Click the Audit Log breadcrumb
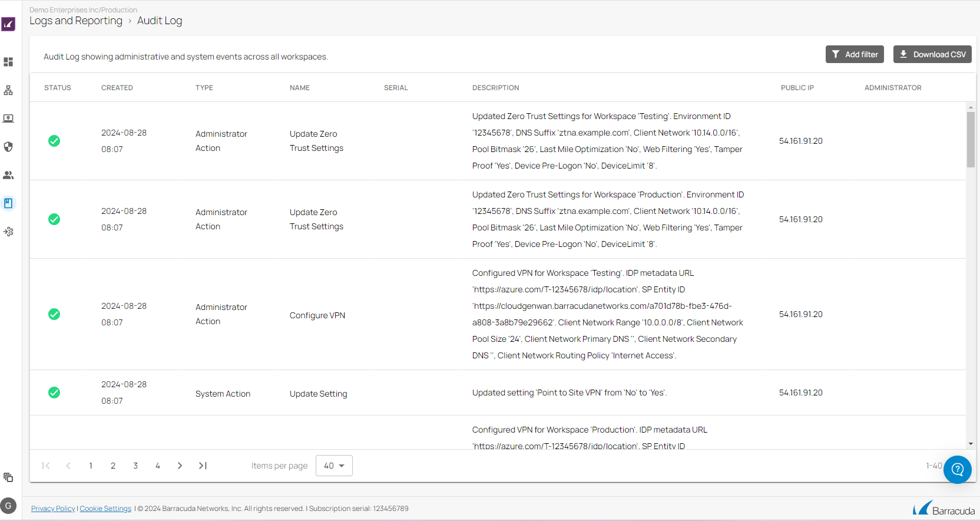Screen dimensions: 980x521 (160, 21)
